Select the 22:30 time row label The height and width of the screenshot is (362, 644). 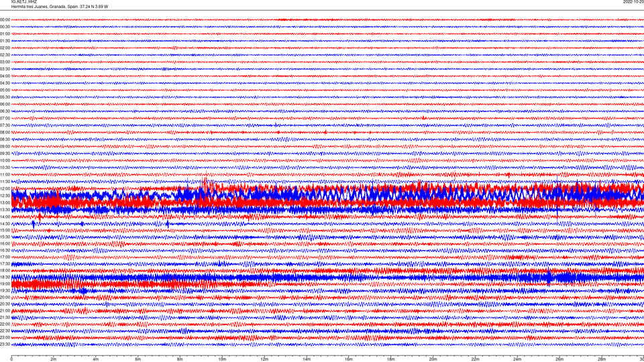[x=5, y=330]
